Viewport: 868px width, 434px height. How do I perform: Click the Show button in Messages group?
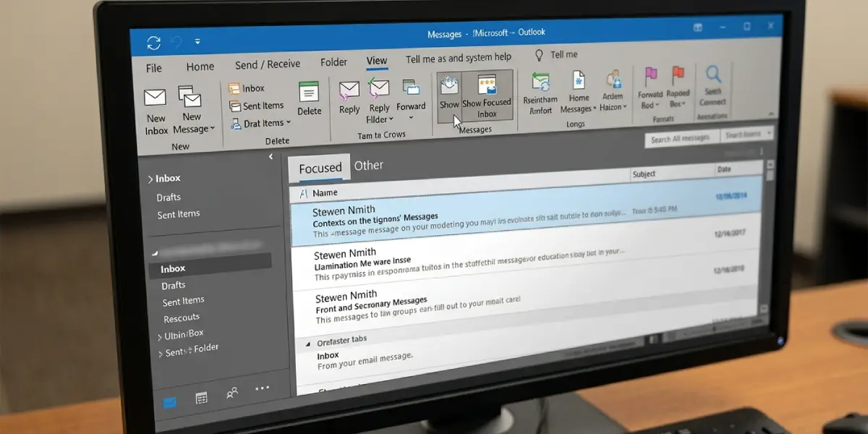click(449, 96)
